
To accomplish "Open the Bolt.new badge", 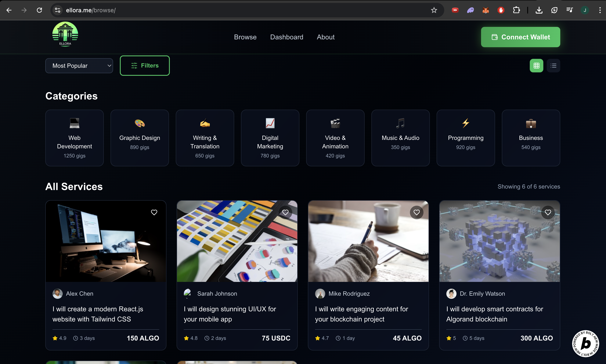I will (x=585, y=343).
